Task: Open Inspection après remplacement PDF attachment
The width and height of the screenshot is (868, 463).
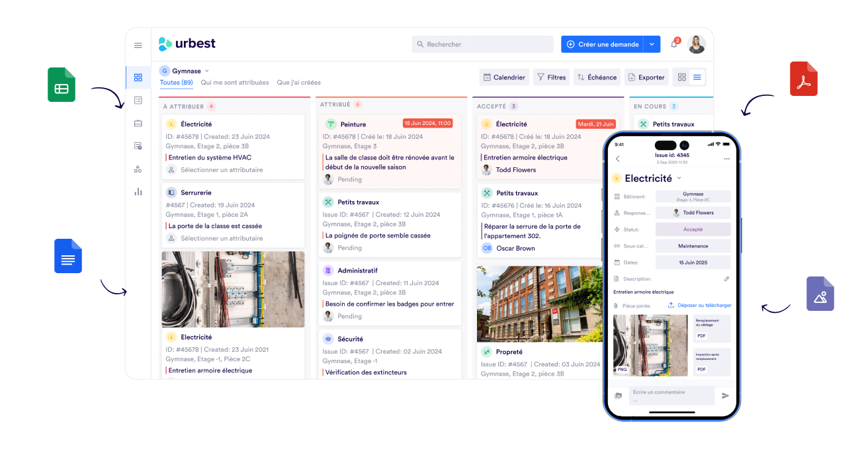Action: 712,362
